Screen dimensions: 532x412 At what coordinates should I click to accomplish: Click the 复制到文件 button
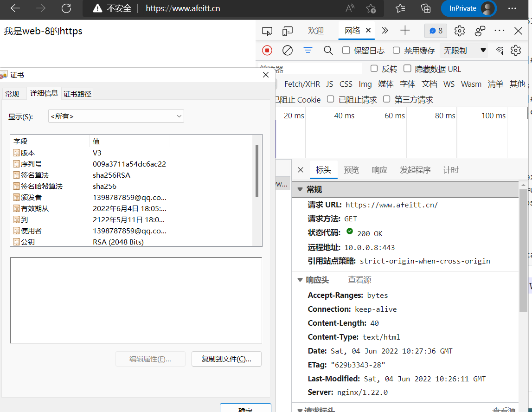tap(226, 359)
